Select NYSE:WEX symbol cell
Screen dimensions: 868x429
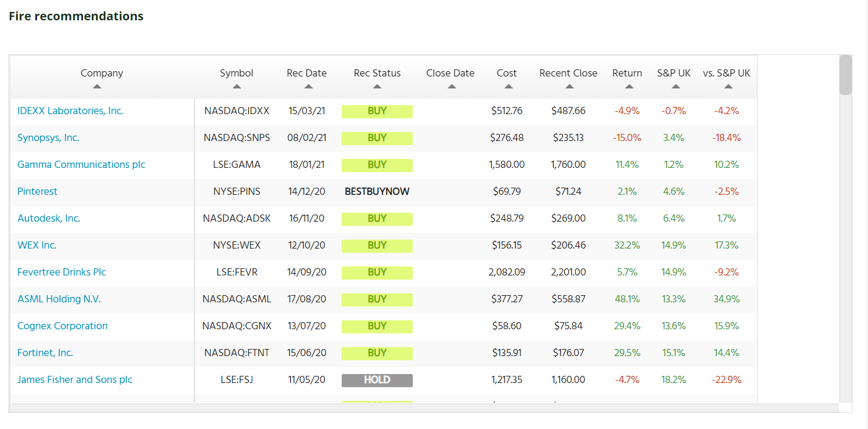[x=237, y=245]
